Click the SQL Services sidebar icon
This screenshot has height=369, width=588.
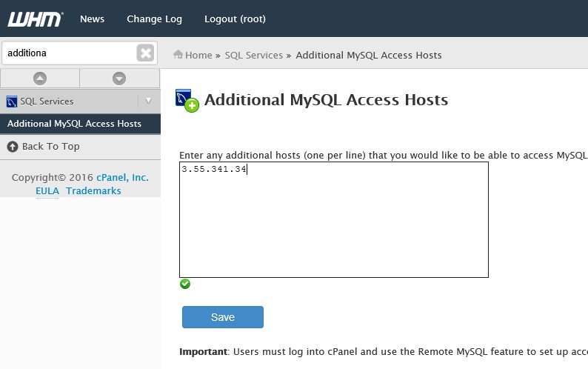pyautogui.click(x=12, y=102)
